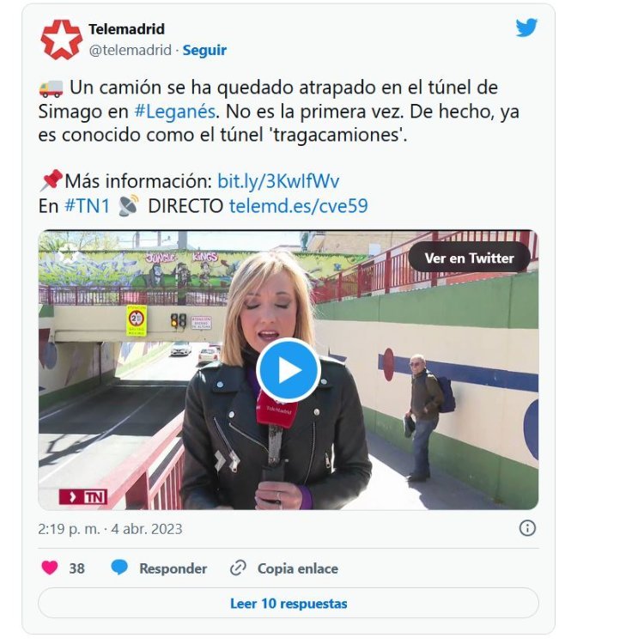The image size is (644, 644).
Task: Click Leer 10 respuestas button
Action: (289, 604)
